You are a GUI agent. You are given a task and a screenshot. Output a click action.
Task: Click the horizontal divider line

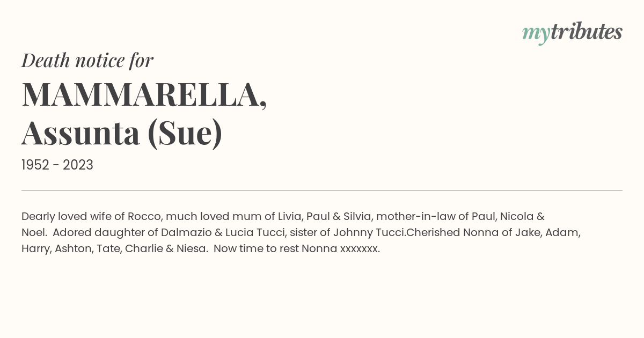(x=322, y=190)
